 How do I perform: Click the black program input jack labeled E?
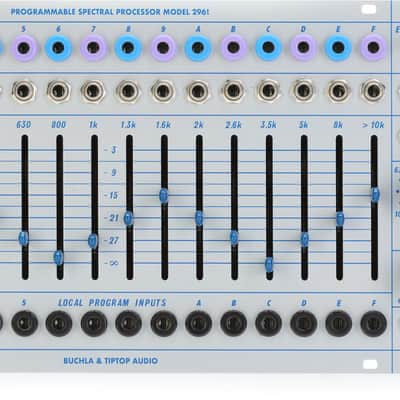(x=339, y=323)
